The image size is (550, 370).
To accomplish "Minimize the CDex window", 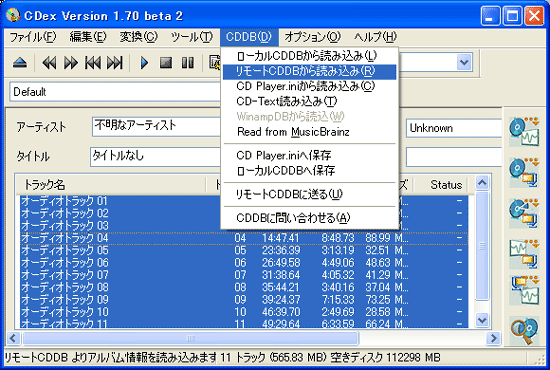I will pos(490,16).
